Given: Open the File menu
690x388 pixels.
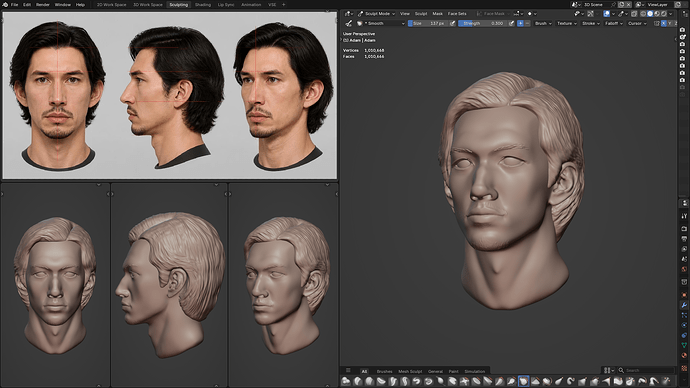Looking at the screenshot, I should [15, 4].
